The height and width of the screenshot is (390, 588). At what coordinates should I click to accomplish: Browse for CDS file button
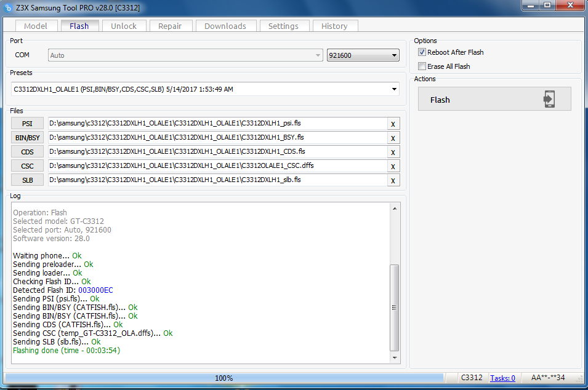pyautogui.click(x=27, y=152)
